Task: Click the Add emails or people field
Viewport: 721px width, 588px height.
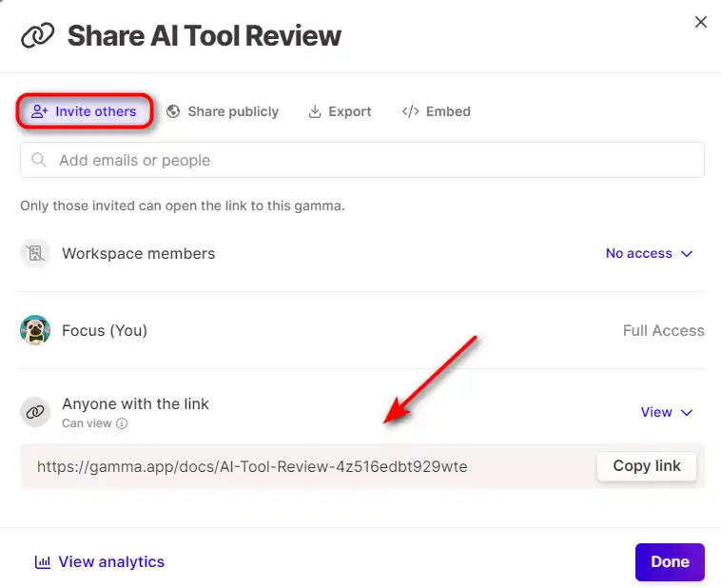Action: 362,160
